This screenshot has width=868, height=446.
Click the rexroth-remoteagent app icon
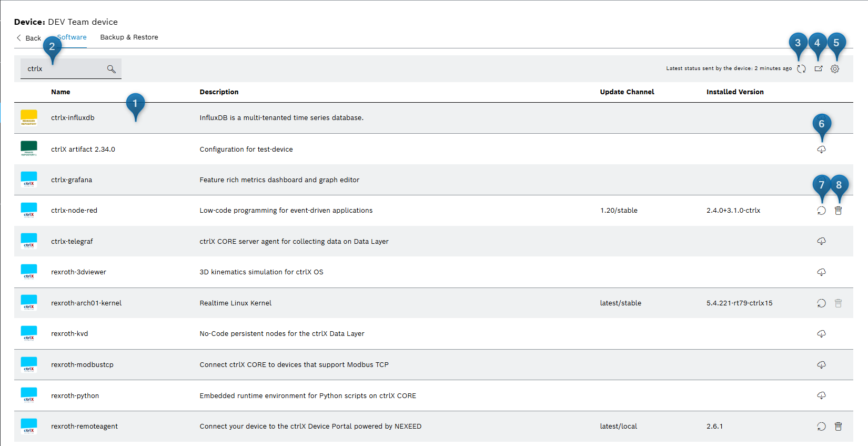click(29, 426)
